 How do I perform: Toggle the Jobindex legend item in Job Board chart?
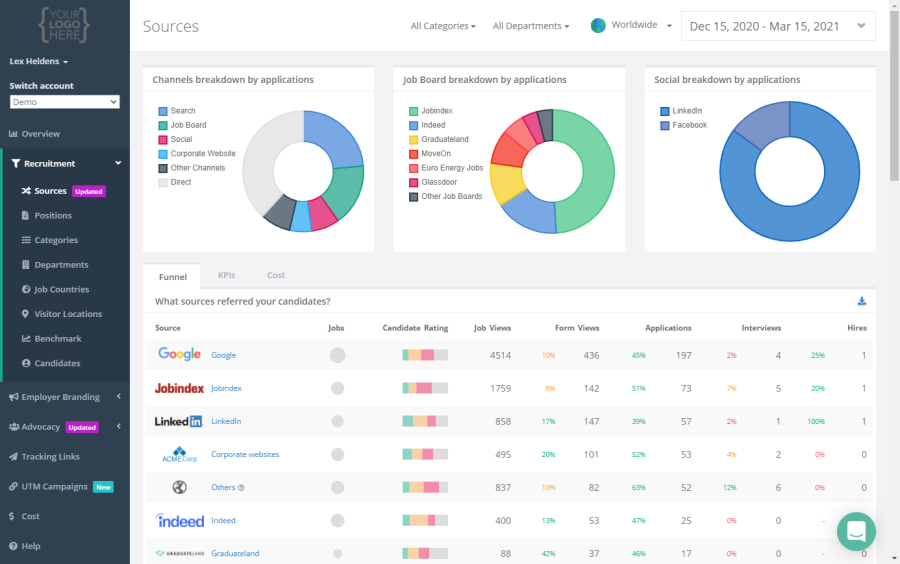pos(431,111)
